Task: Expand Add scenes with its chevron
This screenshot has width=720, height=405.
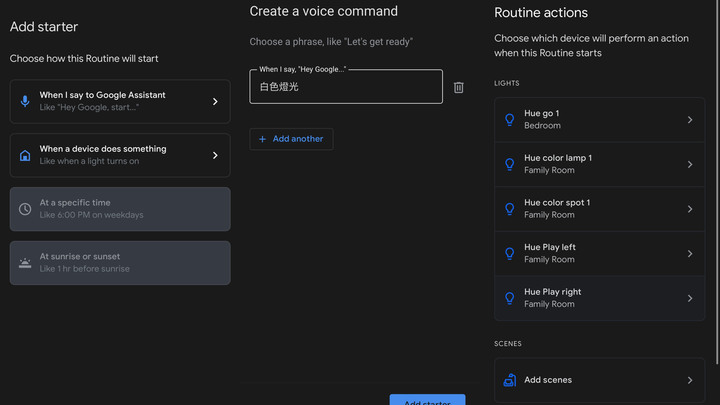Action: (690, 380)
